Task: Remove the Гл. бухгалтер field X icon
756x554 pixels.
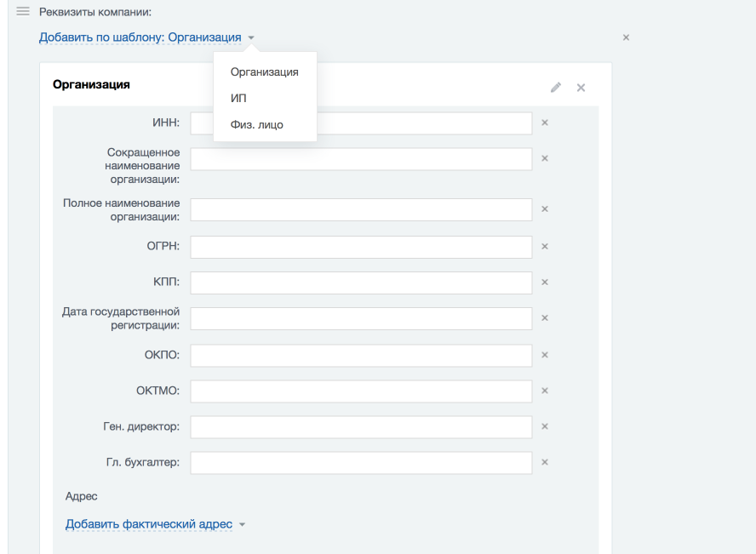Action: click(x=545, y=462)
